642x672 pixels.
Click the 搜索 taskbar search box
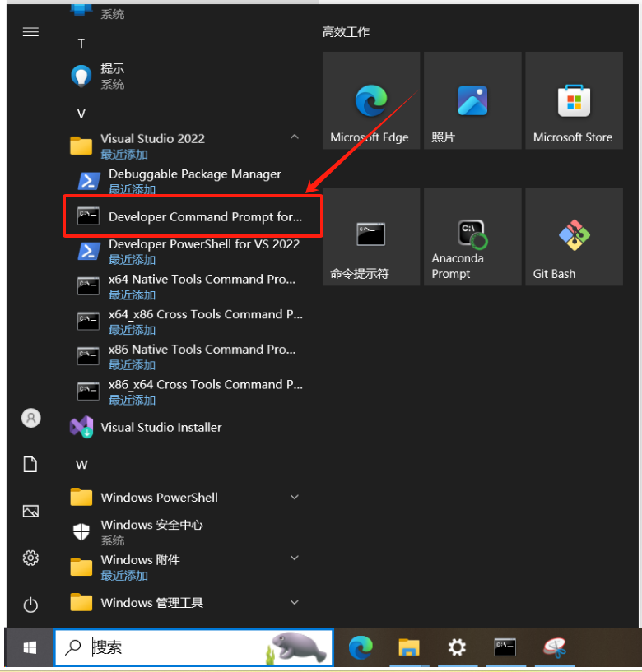point(194,647)
